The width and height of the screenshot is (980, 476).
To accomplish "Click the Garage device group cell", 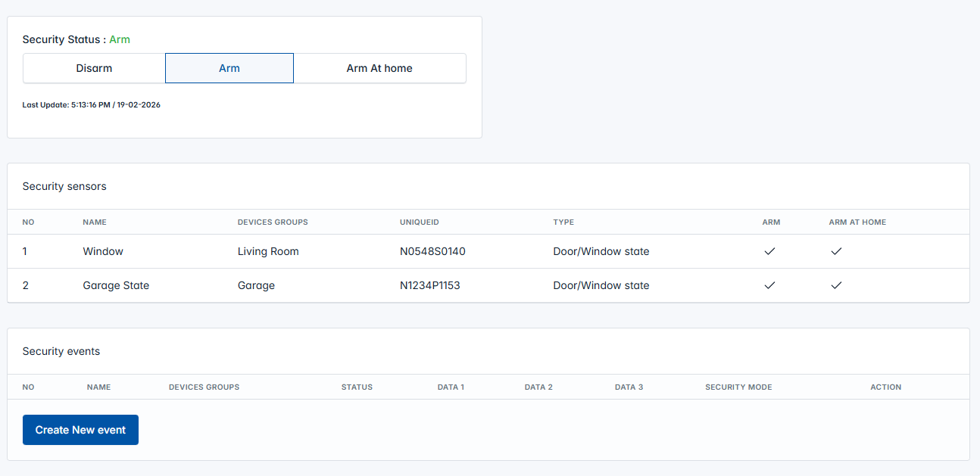I will [x=256, y=285].
